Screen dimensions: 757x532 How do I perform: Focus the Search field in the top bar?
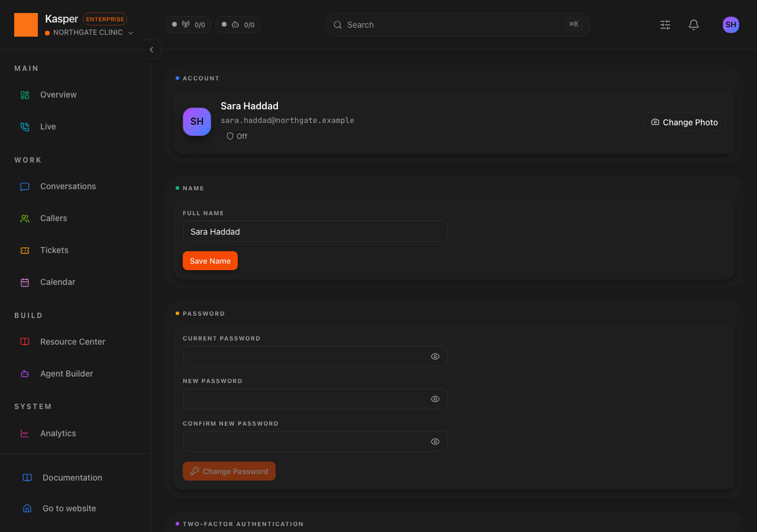[457, 25]
